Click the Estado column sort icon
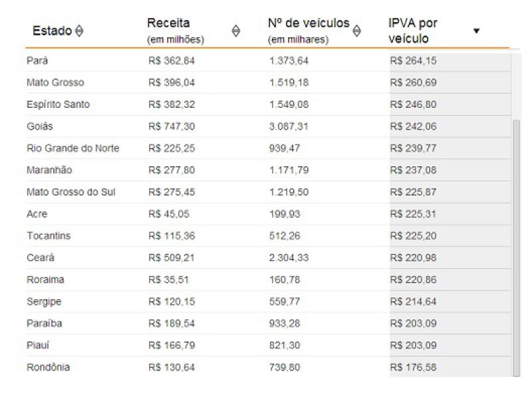Viewport: 532px width, 399px height. pyautogui.click(x=80, y=31)
